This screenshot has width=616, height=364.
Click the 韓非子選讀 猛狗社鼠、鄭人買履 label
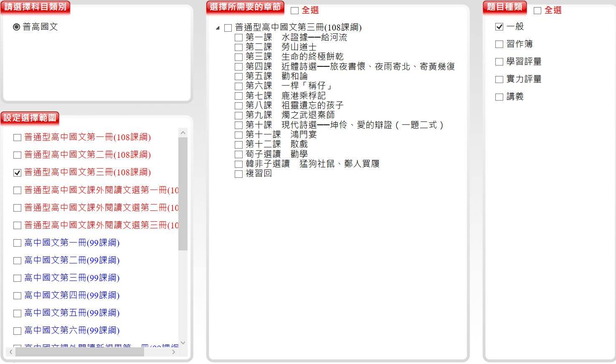tap(312, 164)
